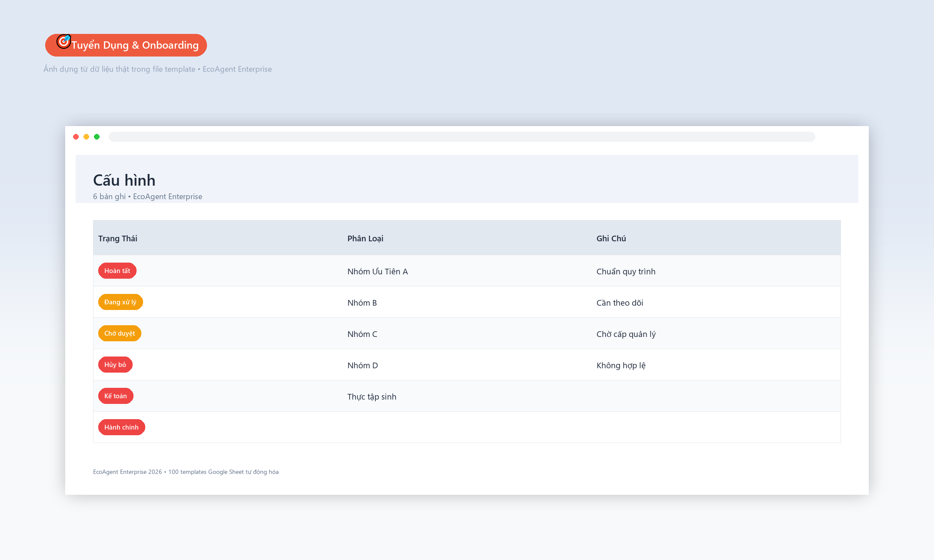
Task: Click the Hoàn tất status badge
Action: [117, 271]
